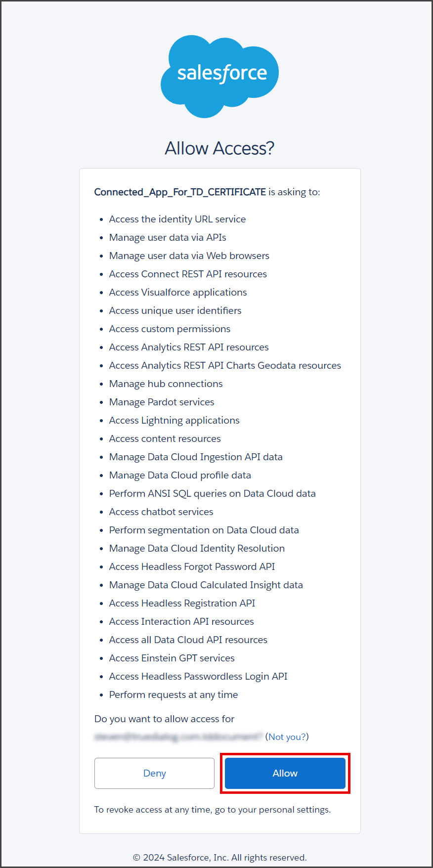Click "Access Einstein GPT services" permission text
The width and height of the screenshot is (433, 868).
[x=172, y=658]
